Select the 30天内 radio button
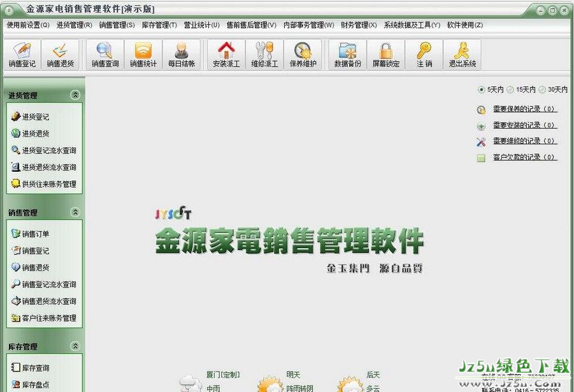Screen dimensions: 574x392 (542, 90)
